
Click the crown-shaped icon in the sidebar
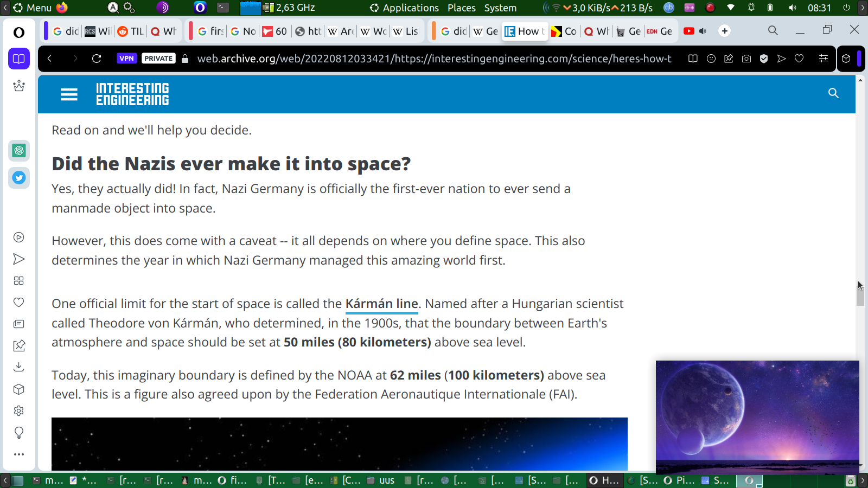pyautogui.click(x=19, y=86)
